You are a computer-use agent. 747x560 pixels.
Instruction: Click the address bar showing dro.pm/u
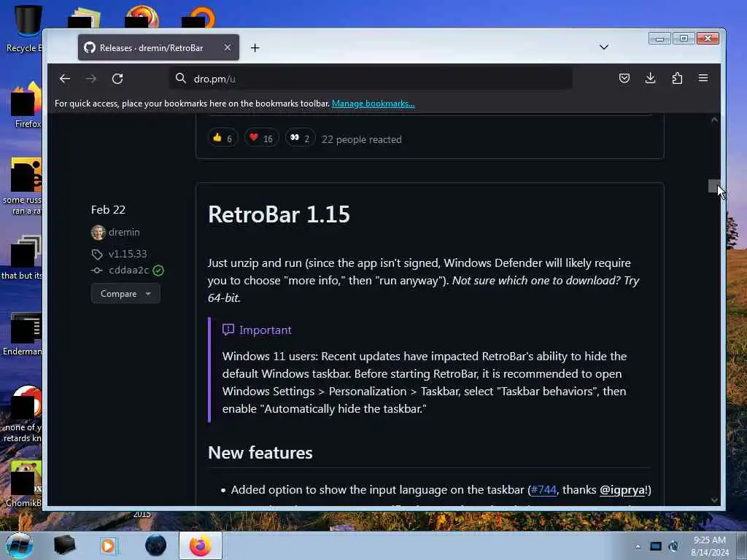click(371, 79)
